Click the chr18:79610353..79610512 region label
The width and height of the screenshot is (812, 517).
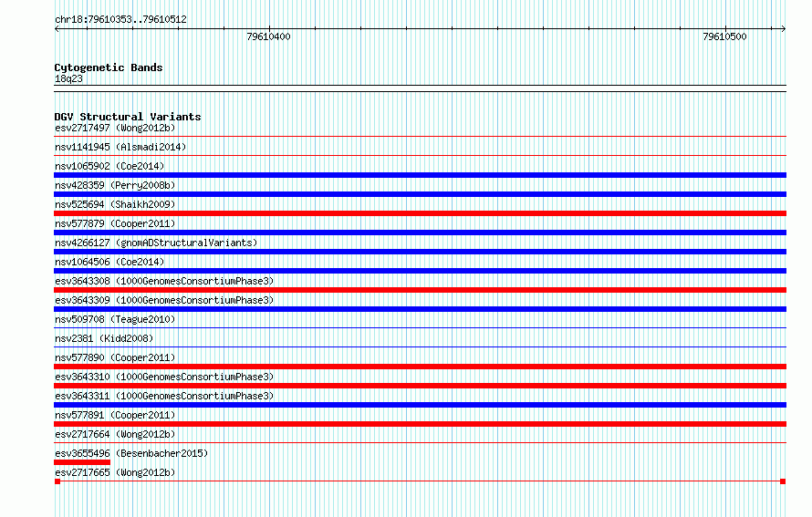(120, 19)
